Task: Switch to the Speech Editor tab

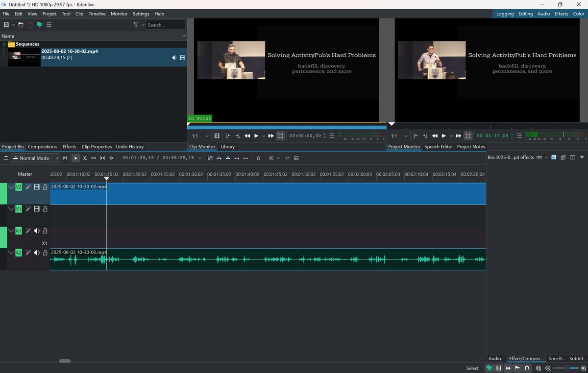Action: click(438, 147)
